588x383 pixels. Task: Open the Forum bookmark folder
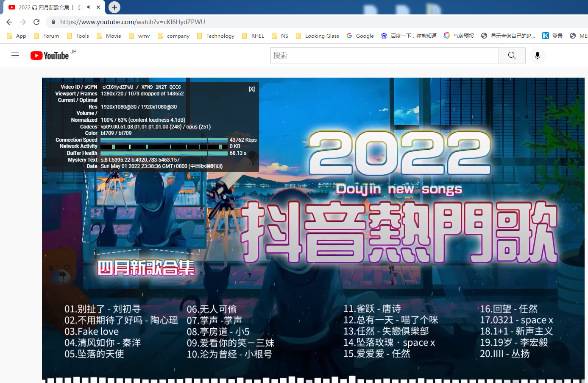tap(46, 36)
